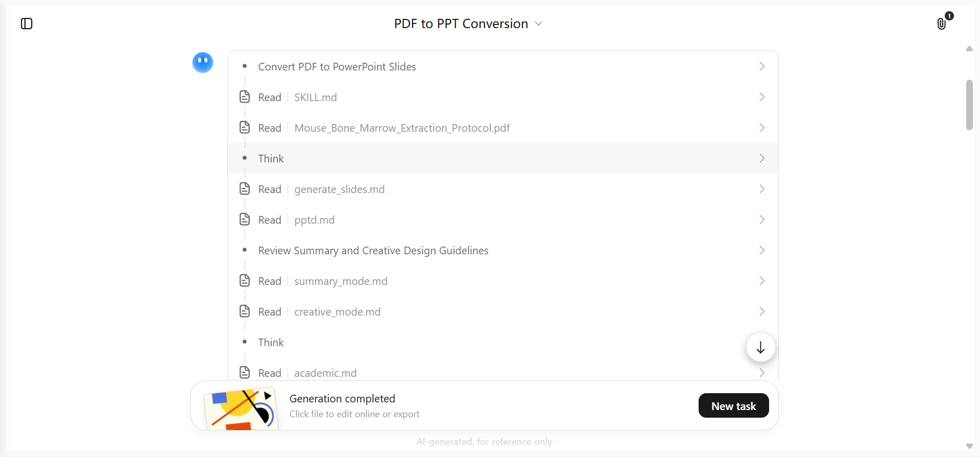Toggle the sidebar panel icon

[27, 23]
